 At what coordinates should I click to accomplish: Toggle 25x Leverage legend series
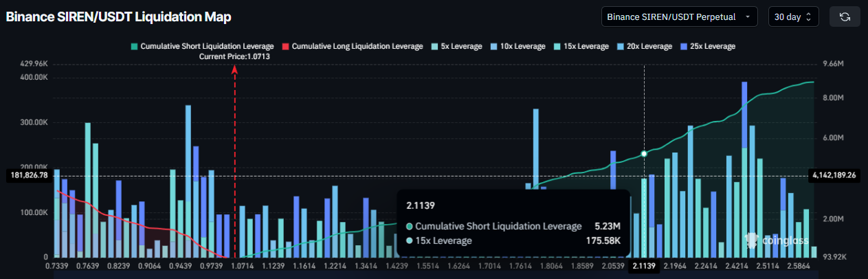(708, 46)
